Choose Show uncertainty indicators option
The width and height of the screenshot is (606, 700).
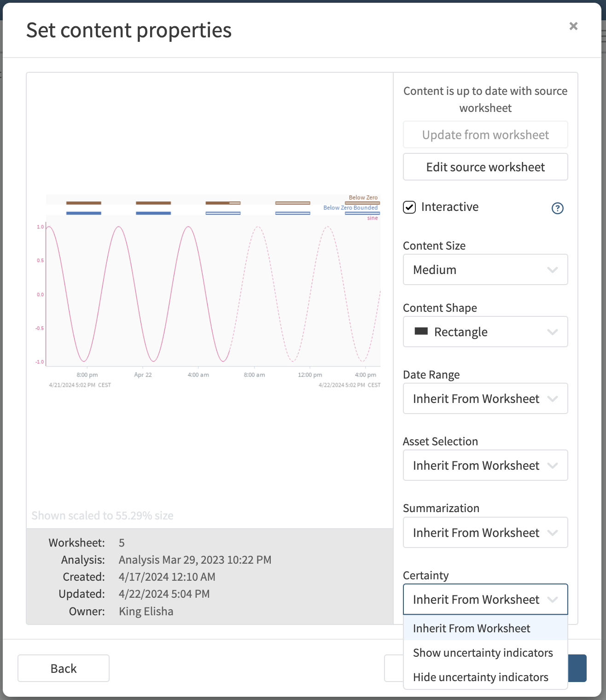coord(483,653)
